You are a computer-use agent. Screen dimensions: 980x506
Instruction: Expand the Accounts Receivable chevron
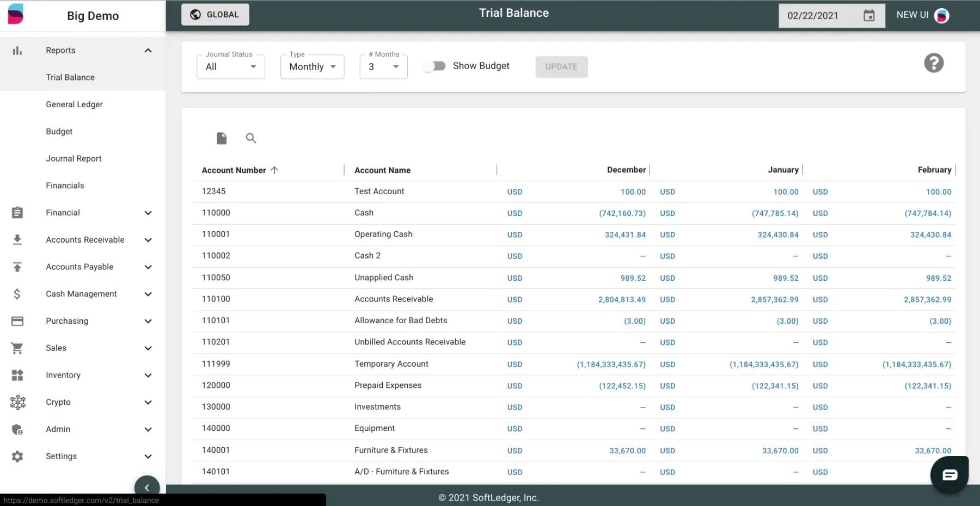coord(148,240)
